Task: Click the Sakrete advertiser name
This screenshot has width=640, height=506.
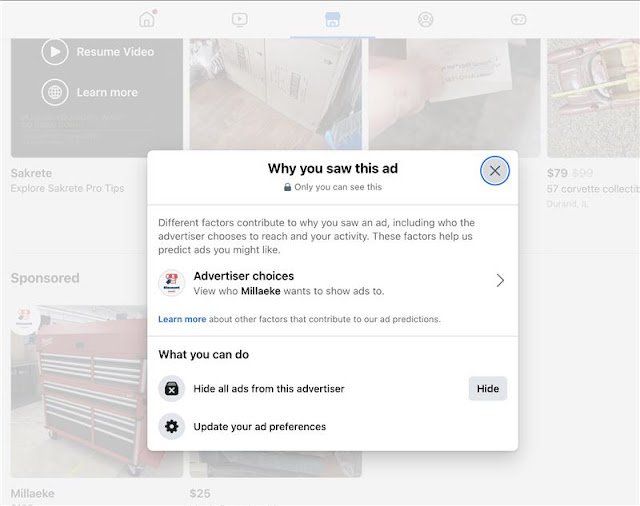Action: (x=31, y=174)
